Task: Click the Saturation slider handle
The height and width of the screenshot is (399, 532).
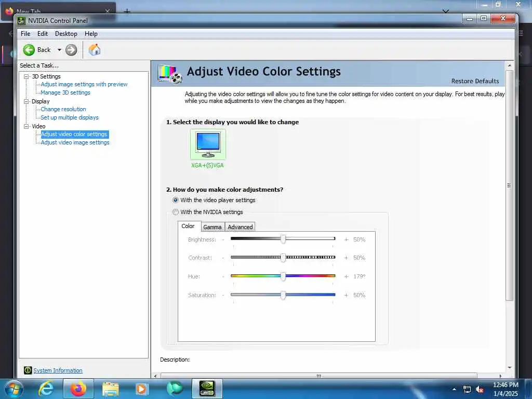Action: click(283, 295)
